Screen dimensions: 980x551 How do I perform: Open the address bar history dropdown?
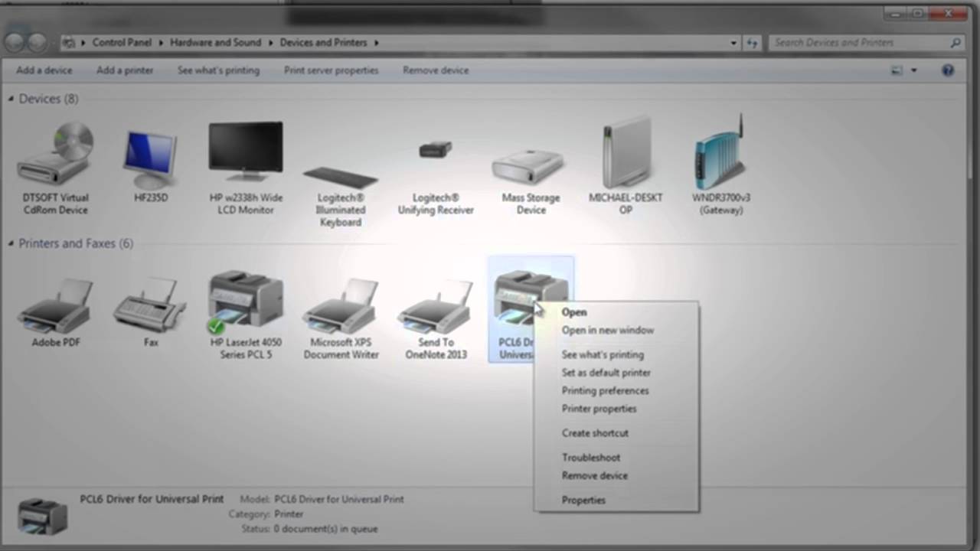pos(733,43)
